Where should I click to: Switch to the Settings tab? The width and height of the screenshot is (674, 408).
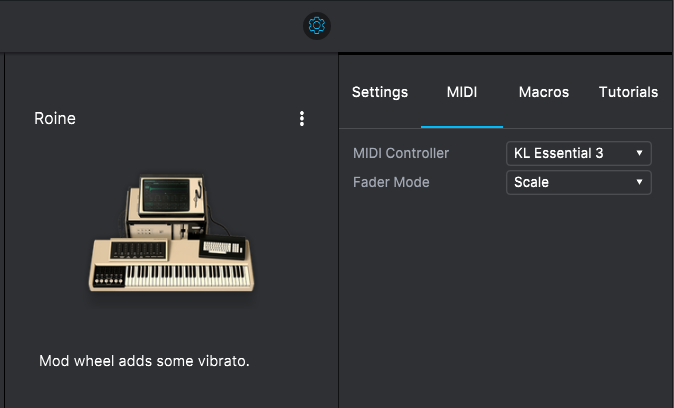(380, 92)
